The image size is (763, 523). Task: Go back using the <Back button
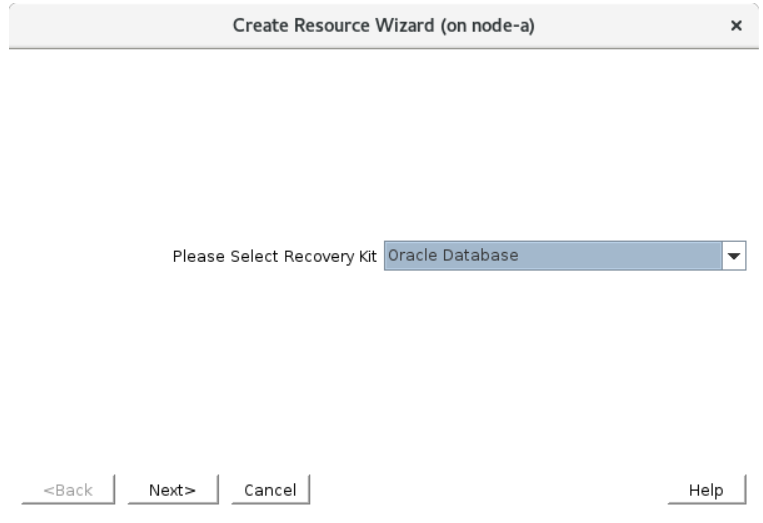coord(69,490)
